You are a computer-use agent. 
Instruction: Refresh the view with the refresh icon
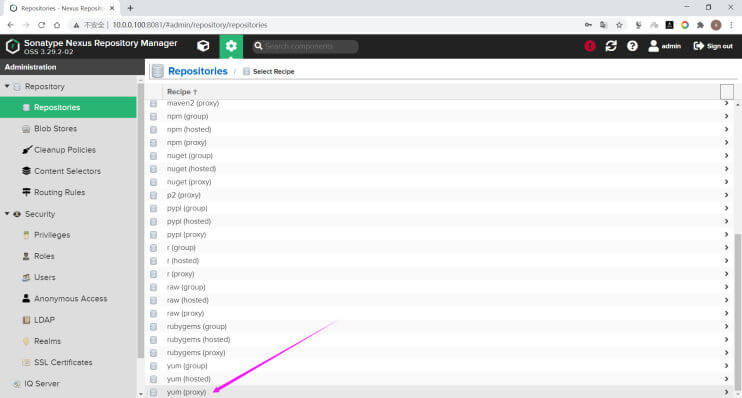(611, 46)
